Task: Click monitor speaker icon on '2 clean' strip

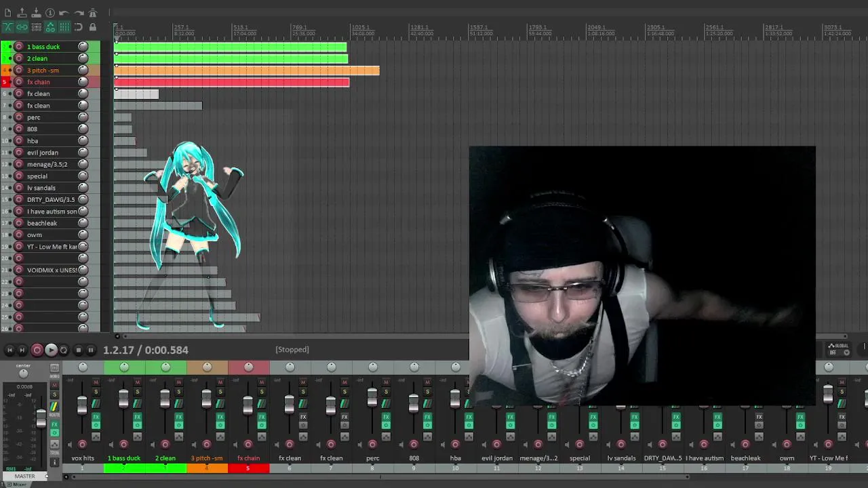Action: pos(153,445)
